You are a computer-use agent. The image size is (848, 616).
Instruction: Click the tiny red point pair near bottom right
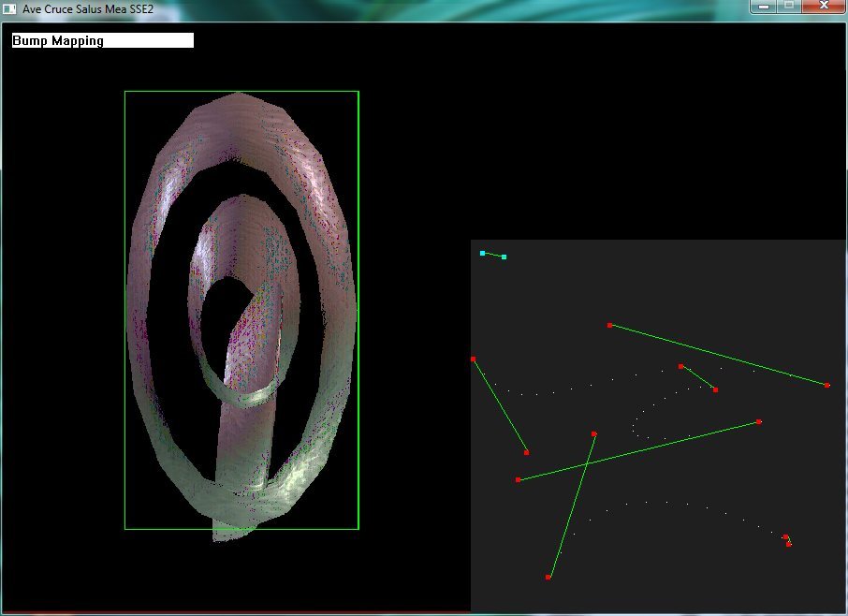(x=787, y=540)
